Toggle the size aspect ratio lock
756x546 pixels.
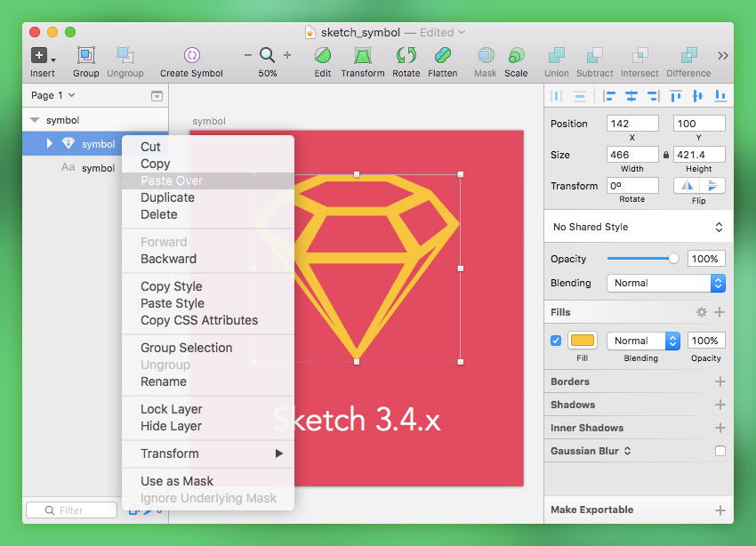[x=665, y=155]
